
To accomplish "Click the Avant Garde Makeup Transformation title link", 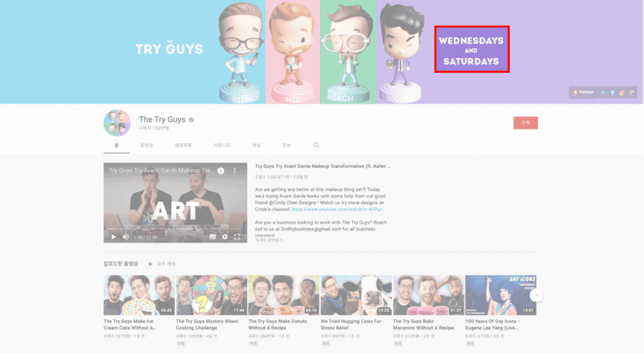I will [x=323, y=166].
